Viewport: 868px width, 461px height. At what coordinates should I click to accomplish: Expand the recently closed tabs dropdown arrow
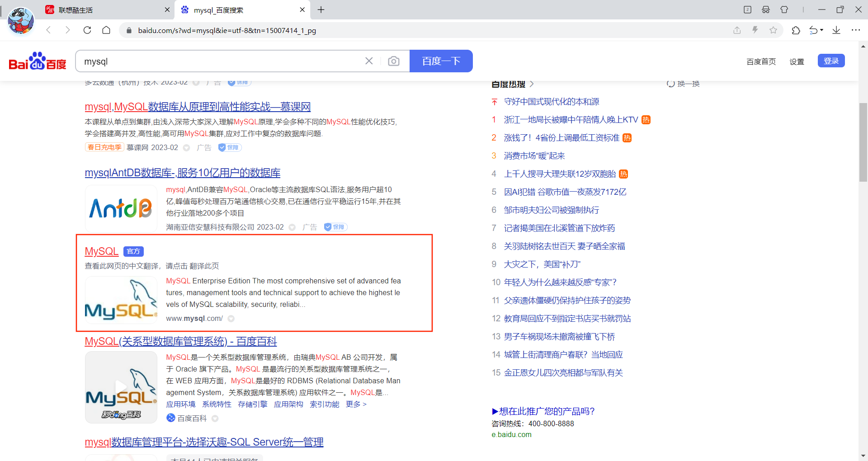point(821,30)
